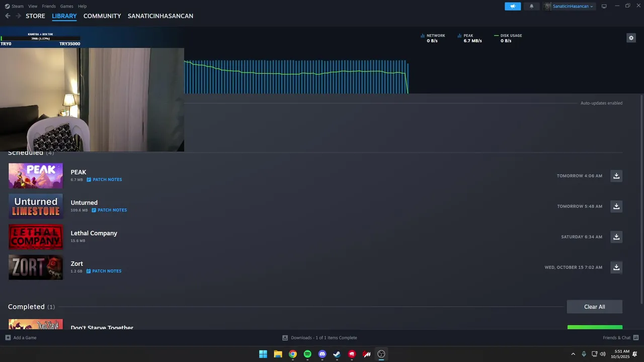Open Unturned patch notes
The image size is (644, 362).
click(109, 210)
